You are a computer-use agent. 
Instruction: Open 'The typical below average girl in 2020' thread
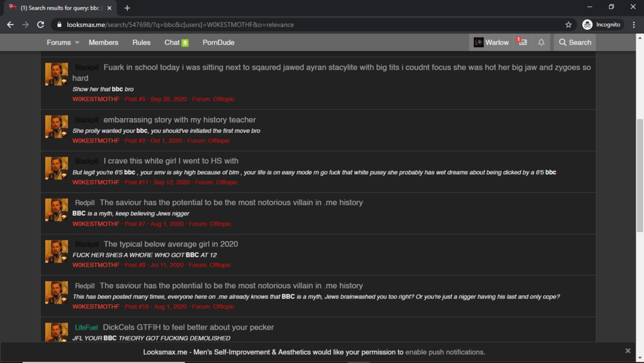tap(171, 244)
